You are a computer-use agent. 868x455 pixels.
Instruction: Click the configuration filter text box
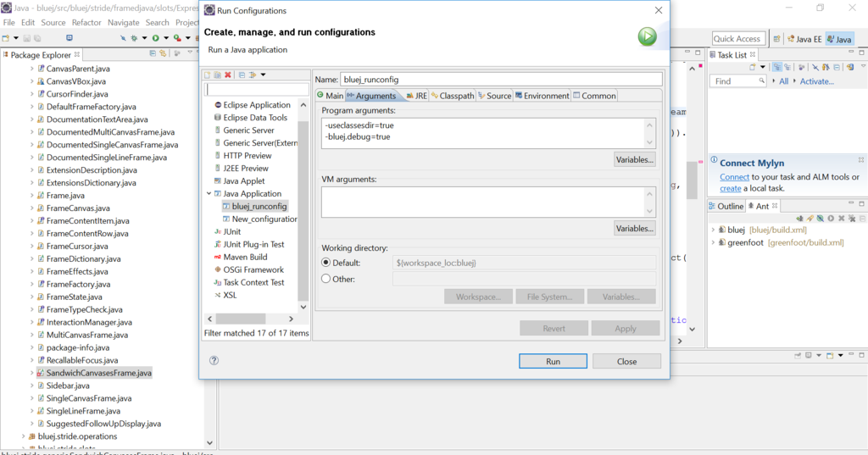[257, 89]
